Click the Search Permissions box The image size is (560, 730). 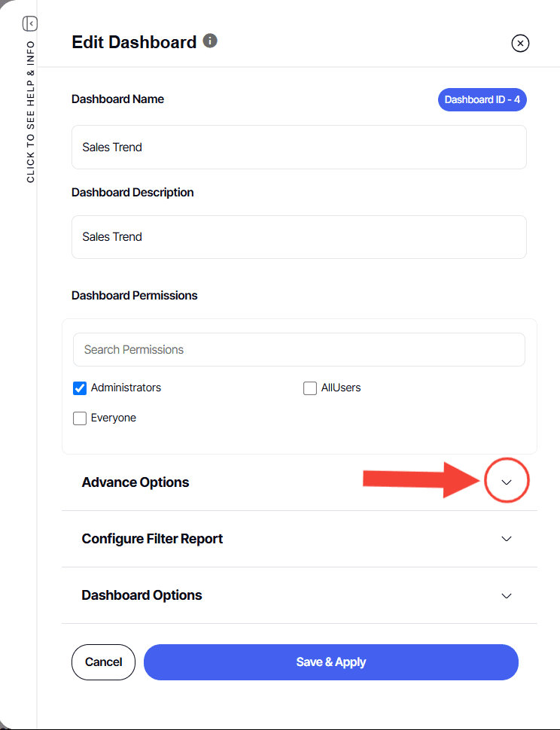[x=299, y=350]
